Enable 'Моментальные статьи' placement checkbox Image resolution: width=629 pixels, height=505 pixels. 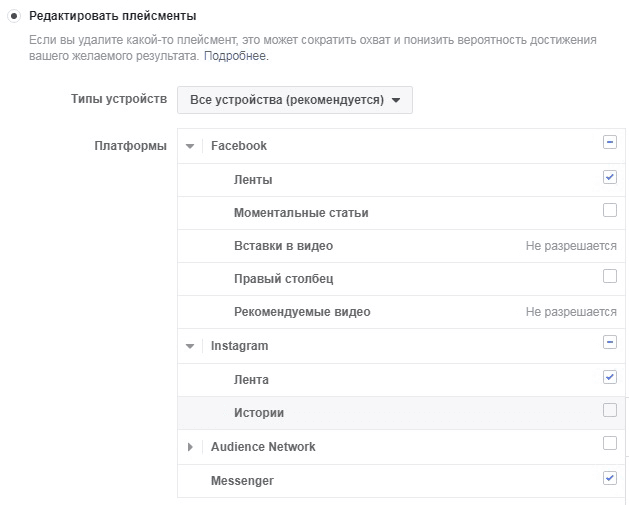pos(609,210)
